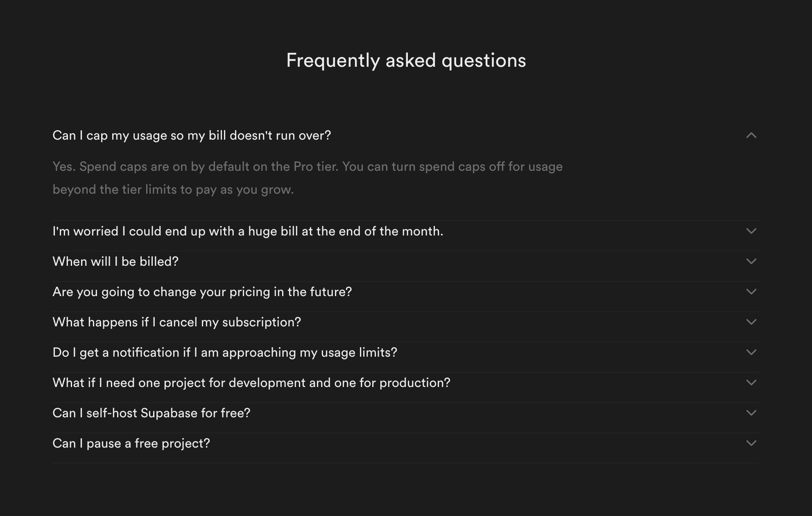This screenshot has width=812, height=516.
Task: Click chevron beside pause free project question
Action: 751,444
